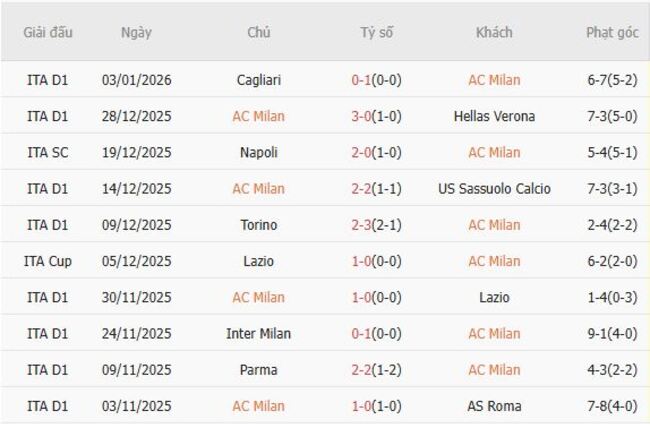Image resolution: width=650 pixels, height=428 pixels.
Task: Click the Phạt góc column header
Action: pyautogui.click(x=612, y=32)
